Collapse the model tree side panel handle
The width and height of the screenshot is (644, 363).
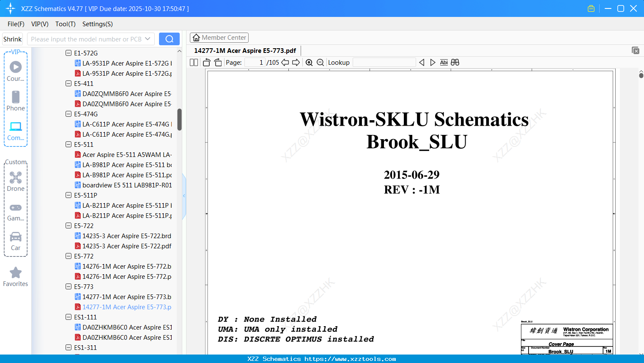click(x=184, y=196)
